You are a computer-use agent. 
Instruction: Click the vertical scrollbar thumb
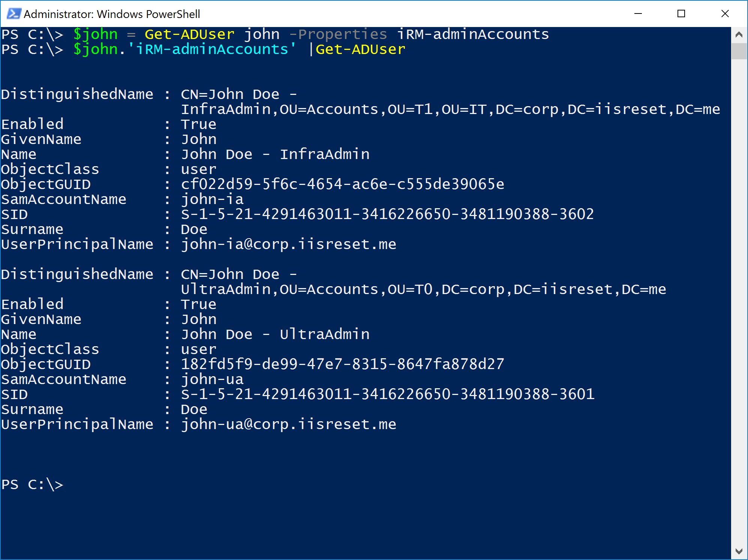(x=739, y=51)
